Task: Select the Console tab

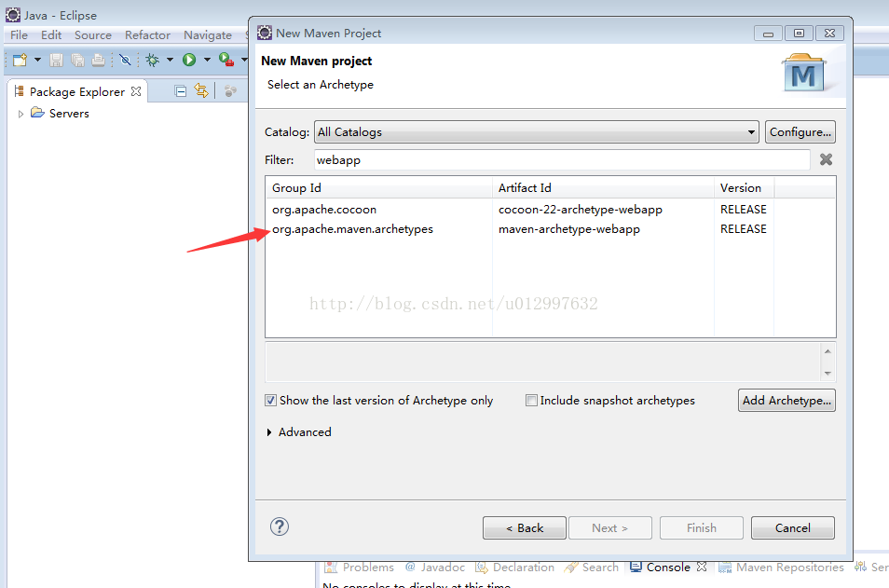Action: 660,567
